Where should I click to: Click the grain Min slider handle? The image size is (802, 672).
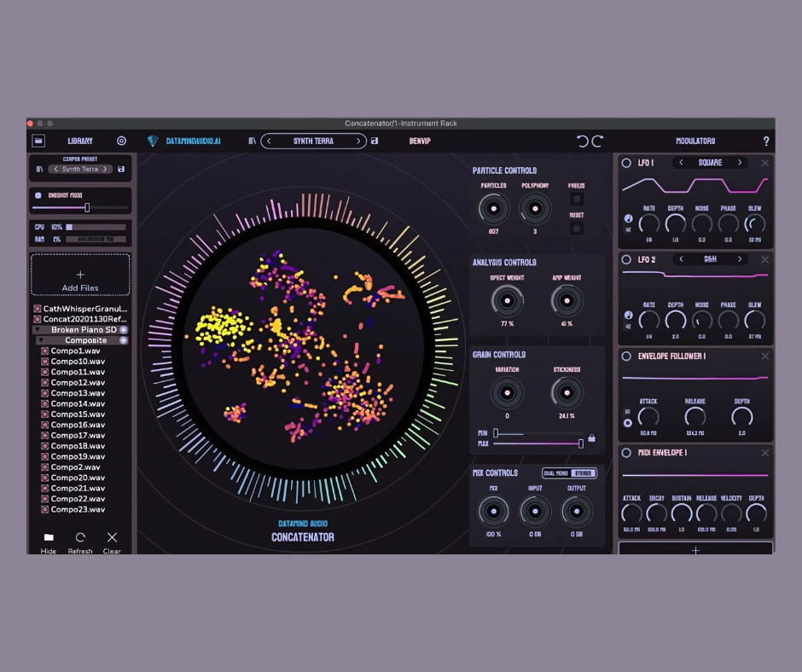[x=496, y=433]
